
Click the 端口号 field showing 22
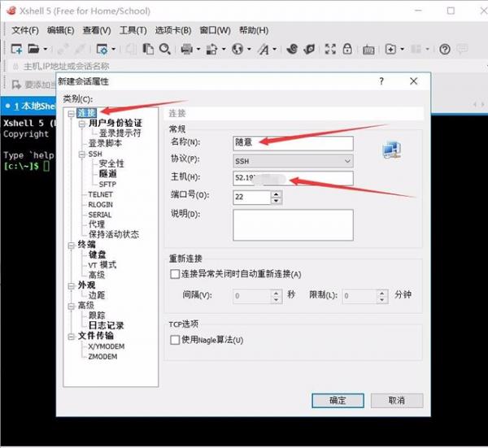pyautogui.click(x=251, y=198)
